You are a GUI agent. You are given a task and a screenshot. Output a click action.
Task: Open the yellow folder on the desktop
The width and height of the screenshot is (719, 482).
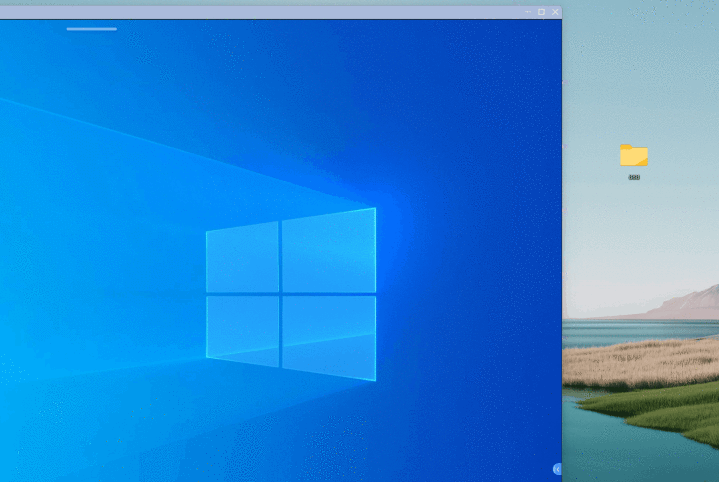point(634,155)
